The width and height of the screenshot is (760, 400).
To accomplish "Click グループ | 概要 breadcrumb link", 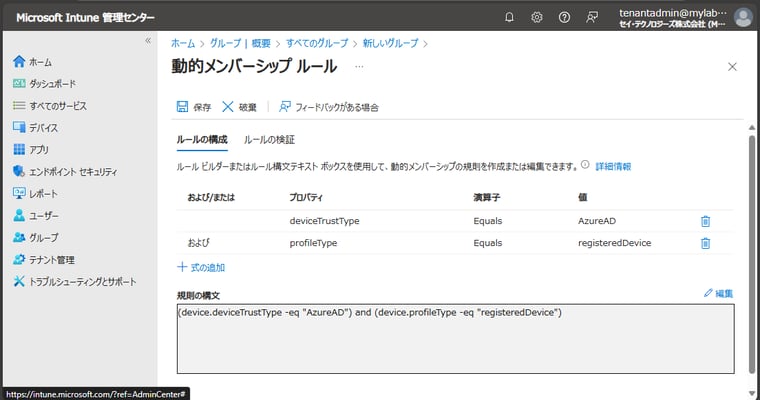I will [x=240, y=43].
